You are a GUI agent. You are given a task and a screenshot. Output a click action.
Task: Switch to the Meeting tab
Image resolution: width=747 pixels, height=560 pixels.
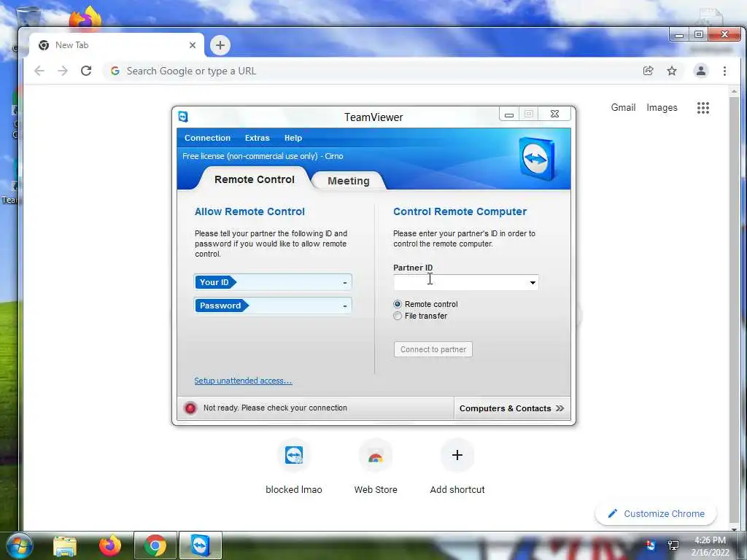coord(348,181)
